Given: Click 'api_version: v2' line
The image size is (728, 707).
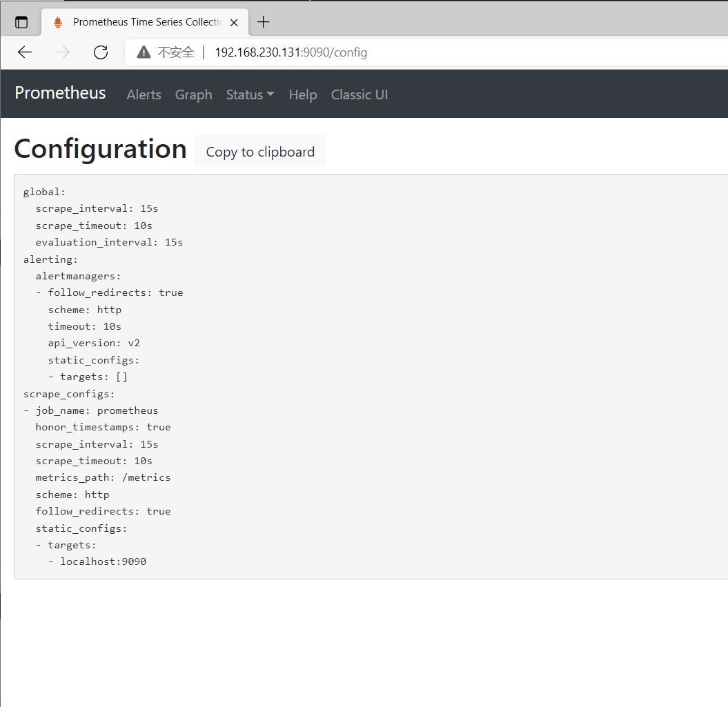Looking at the screenshot, I should [94, 343].
